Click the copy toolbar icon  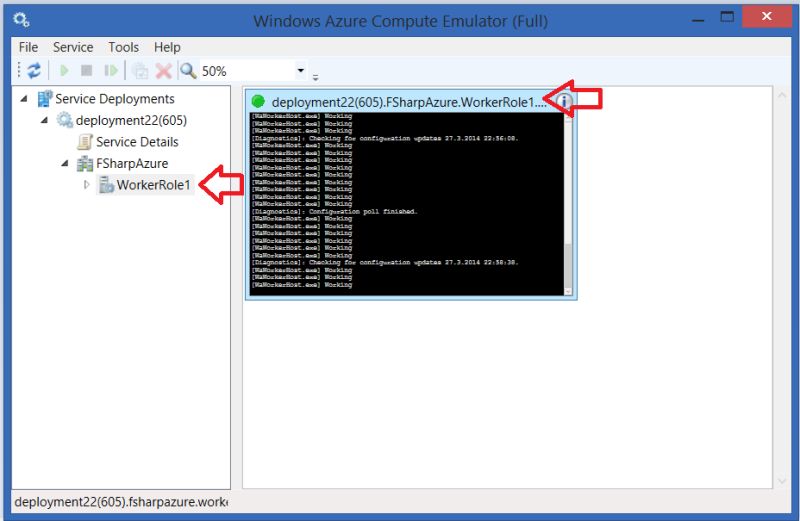(x=140, y=70)
